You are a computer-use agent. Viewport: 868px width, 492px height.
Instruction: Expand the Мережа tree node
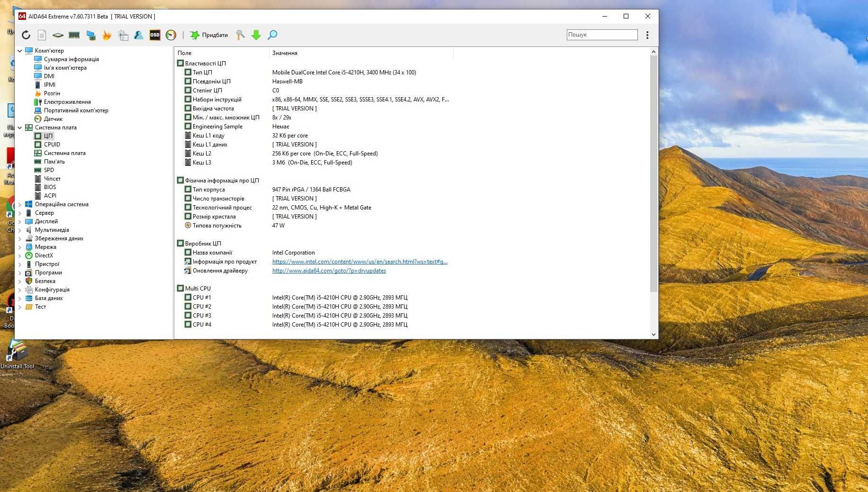coord(20,247)
